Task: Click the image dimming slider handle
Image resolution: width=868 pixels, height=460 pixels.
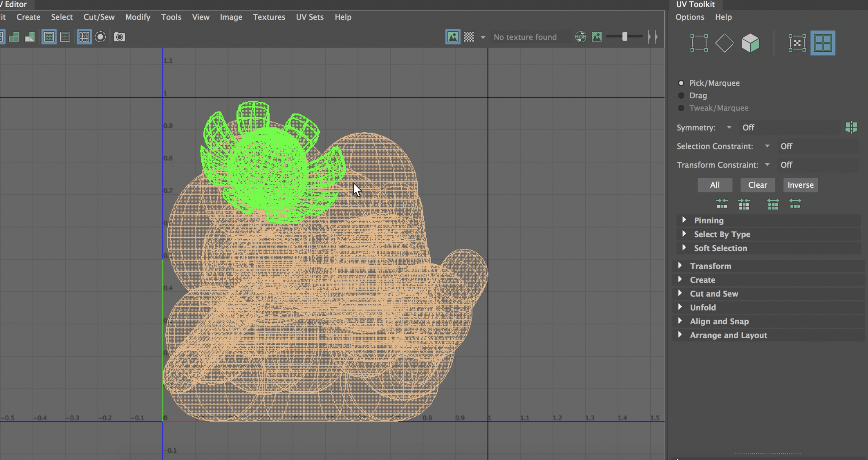Action: click(624, 37)
